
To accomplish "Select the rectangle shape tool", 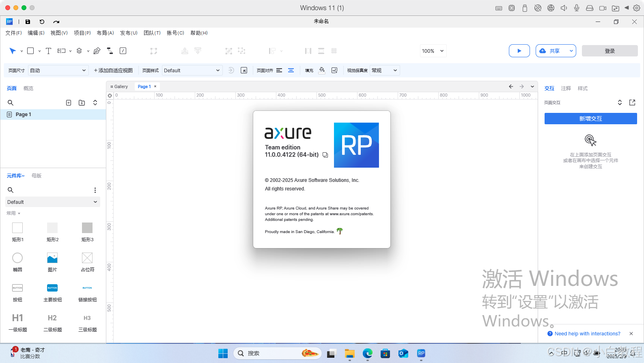I will pyautogui.click(x=30, y=51).
